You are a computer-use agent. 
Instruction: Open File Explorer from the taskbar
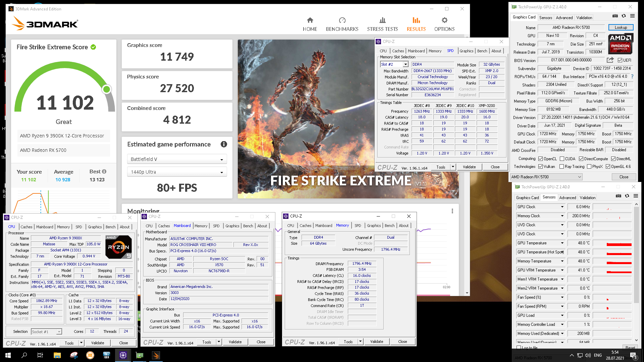(57, 355)
